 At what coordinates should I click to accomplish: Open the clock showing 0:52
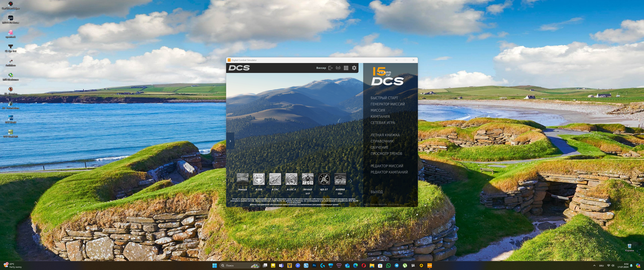click(623, 265)
